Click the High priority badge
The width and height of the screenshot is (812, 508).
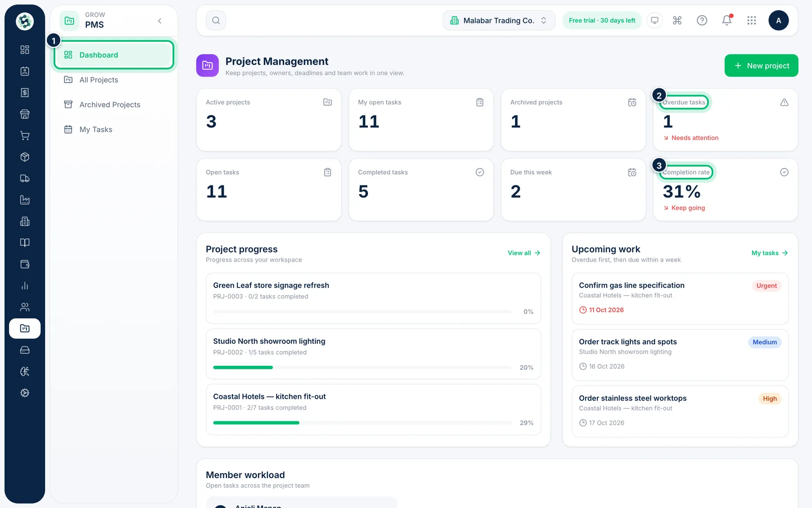(770, 399)
